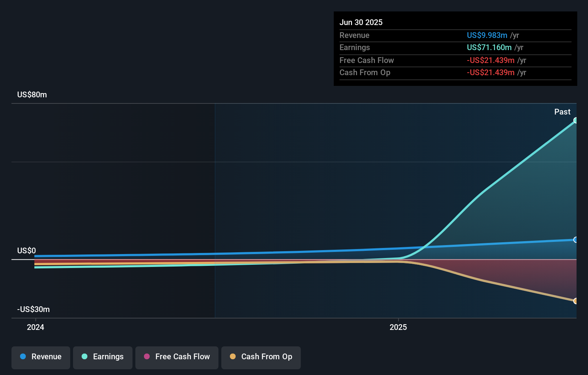Expand the Past region label
Viewport: 588px width, 375px height.
[x=562, y=112]
